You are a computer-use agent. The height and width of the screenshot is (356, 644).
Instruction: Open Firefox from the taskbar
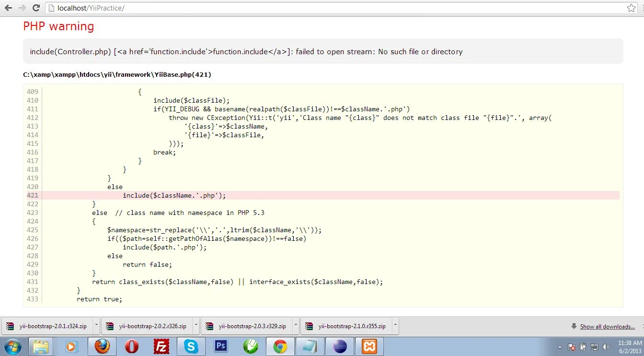(102, 346)
